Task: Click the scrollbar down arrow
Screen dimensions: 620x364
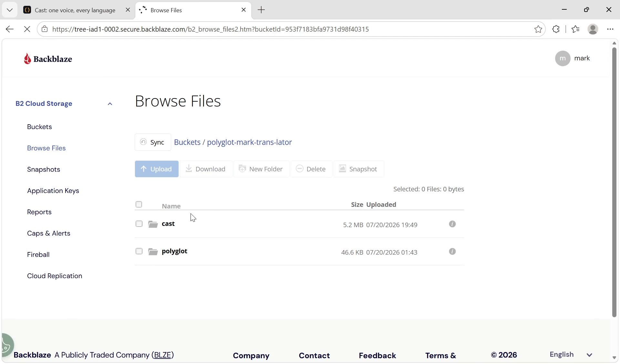Action: click(614, 358)
